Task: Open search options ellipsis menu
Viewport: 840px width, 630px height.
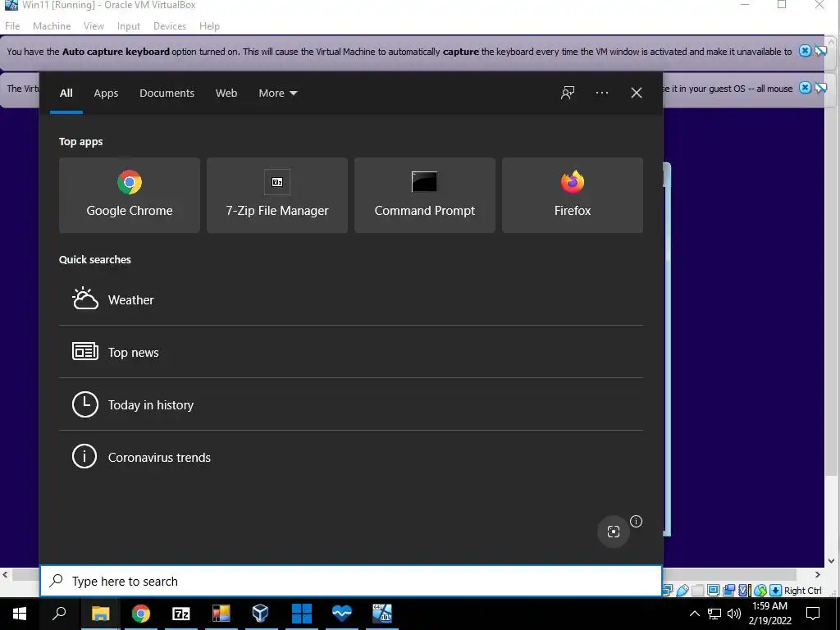Action: [x=601, y=93]
